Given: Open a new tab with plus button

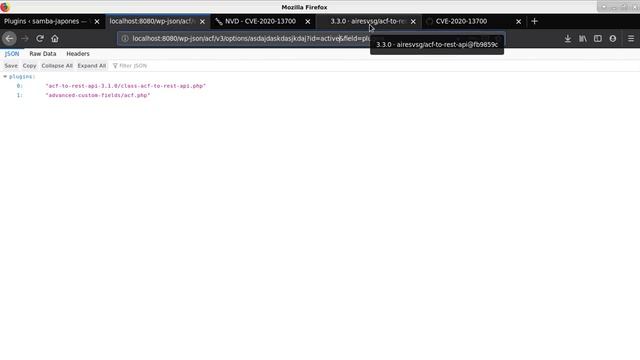Looking at the screenshot, I should click(x=534, y=21).
